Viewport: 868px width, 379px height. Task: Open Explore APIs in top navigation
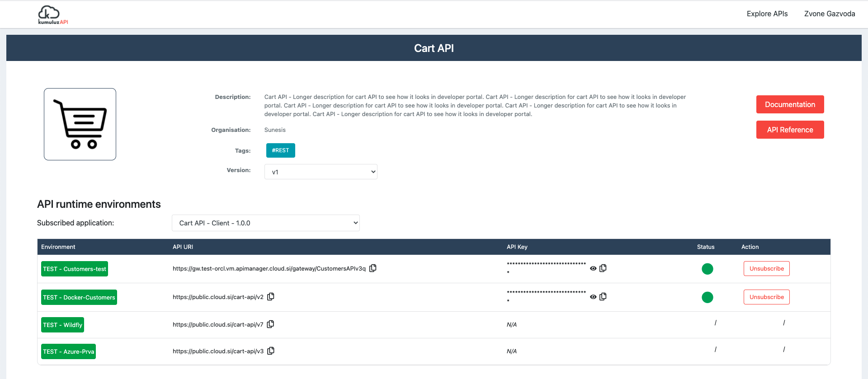click(767, 14)
